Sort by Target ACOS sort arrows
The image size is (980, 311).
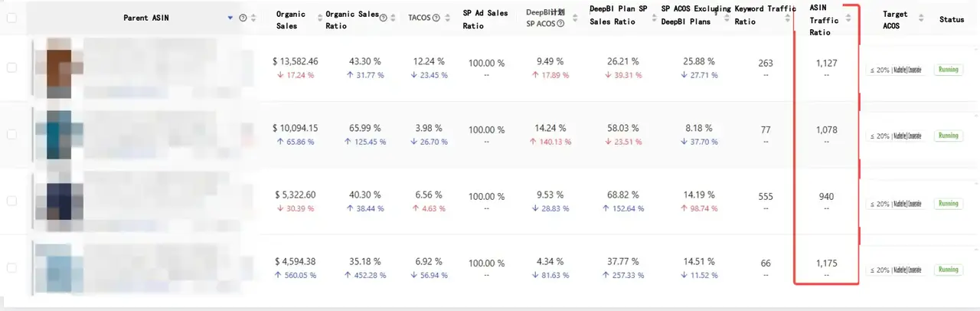coord(922,19)
